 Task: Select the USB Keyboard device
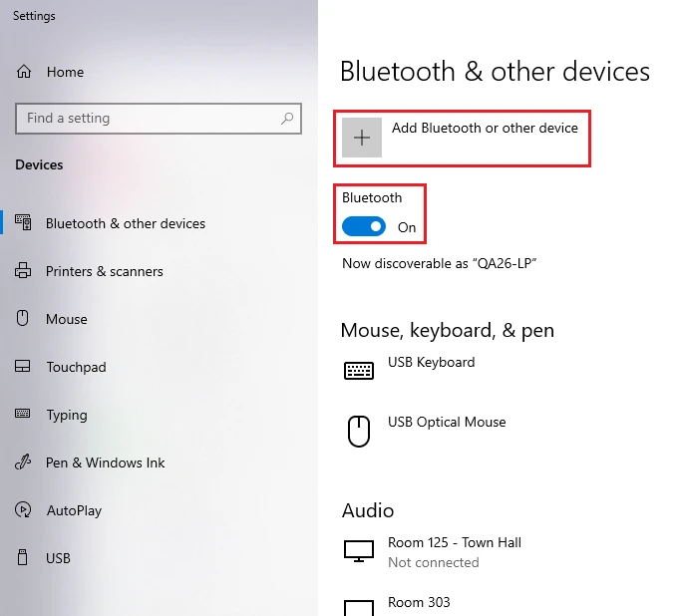pos(431,363)
